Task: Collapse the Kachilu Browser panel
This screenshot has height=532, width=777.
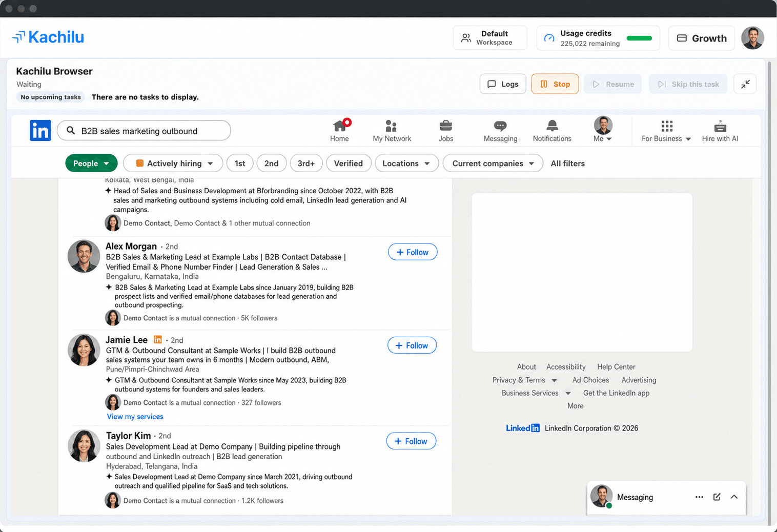Action: (x=745, y=84)
